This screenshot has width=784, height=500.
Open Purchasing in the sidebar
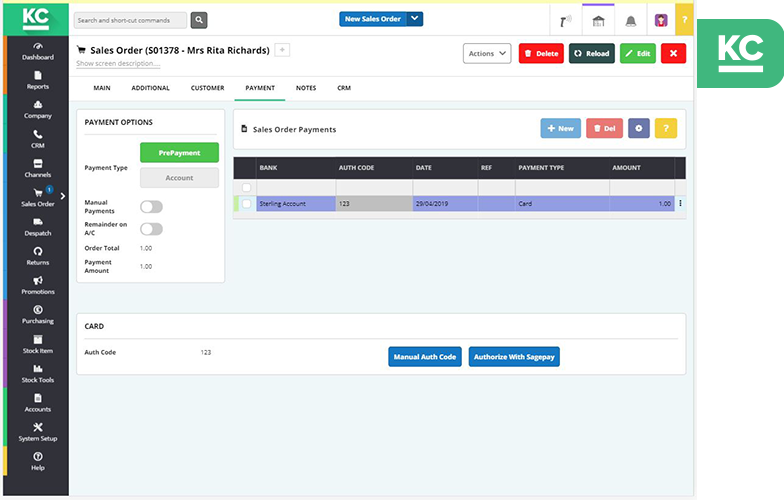click(38, 314)
